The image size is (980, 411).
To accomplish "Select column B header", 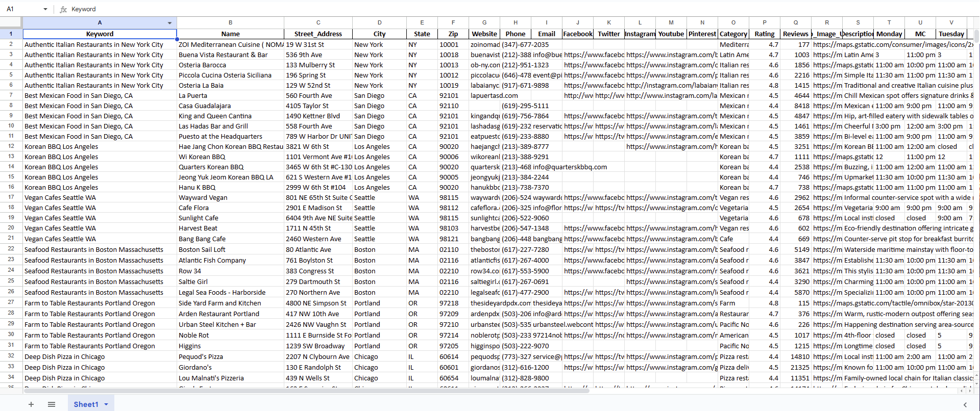I will coord(230,23).
